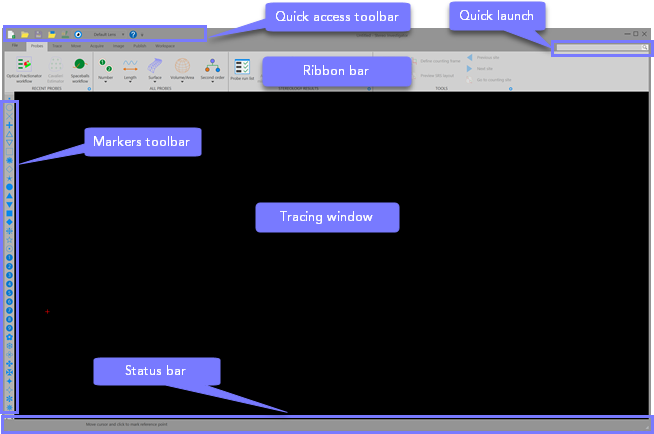The width and height of the screenshot is (654, 434).
Task: Switch to the Trace ribbon tab
Action: pyautogui.click(x=57, y=46)
